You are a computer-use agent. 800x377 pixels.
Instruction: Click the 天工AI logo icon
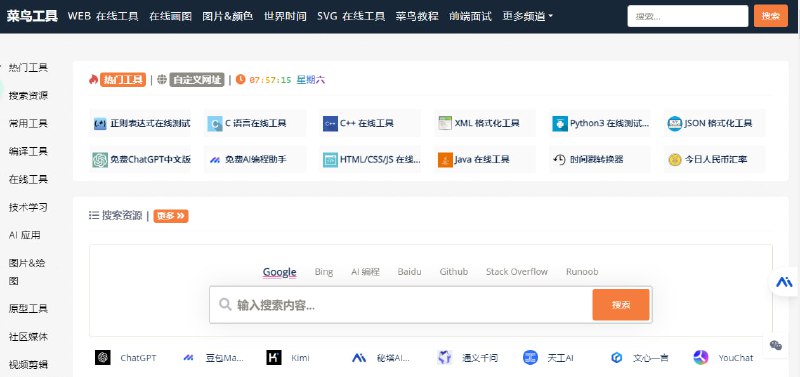point(530,358)
